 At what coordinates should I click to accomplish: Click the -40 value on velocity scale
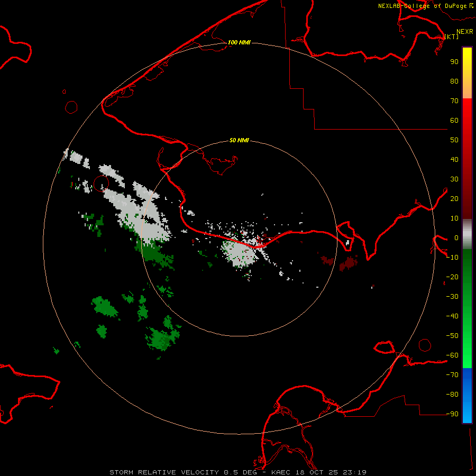pyautogui.click(x=452, y=316)
